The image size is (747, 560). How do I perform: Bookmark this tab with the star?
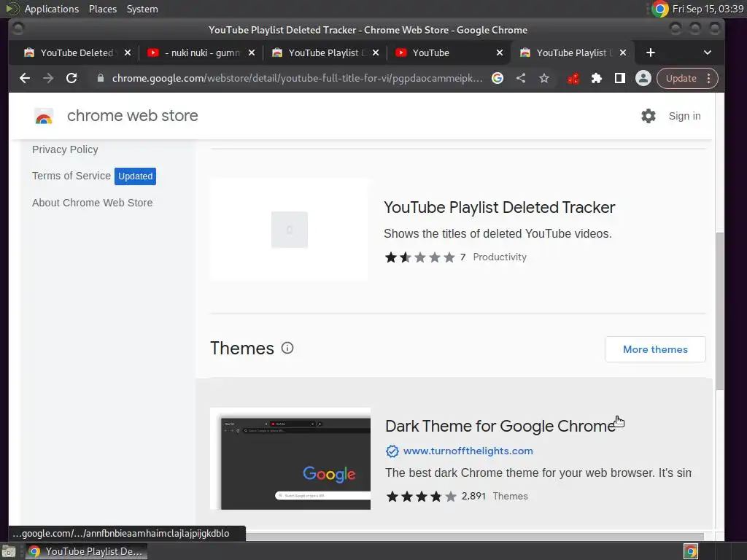(544, 78)
